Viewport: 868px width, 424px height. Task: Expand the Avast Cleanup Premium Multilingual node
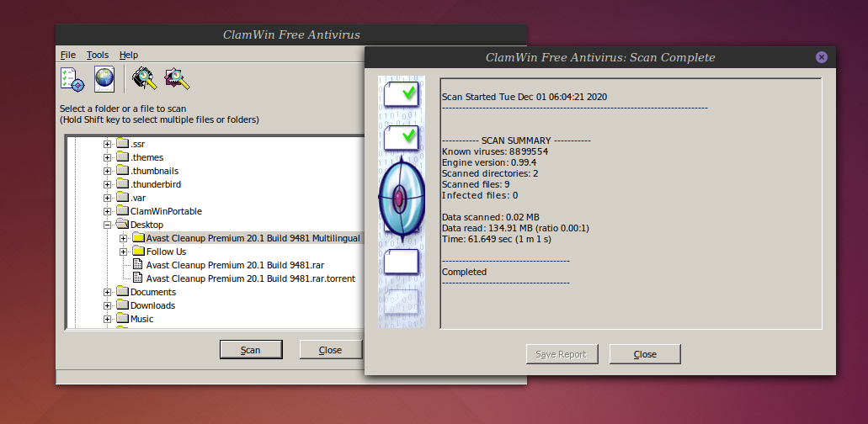(x=124, y=238)
